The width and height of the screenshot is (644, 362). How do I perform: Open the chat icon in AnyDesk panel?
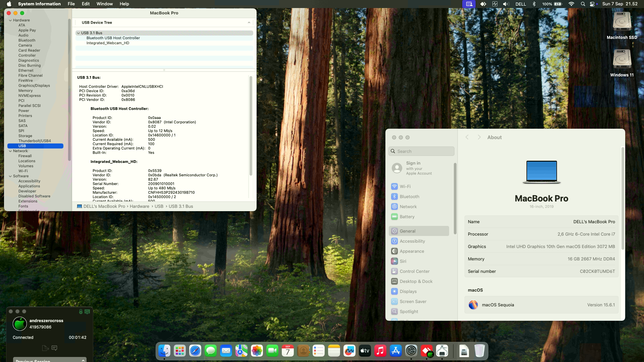54,348
